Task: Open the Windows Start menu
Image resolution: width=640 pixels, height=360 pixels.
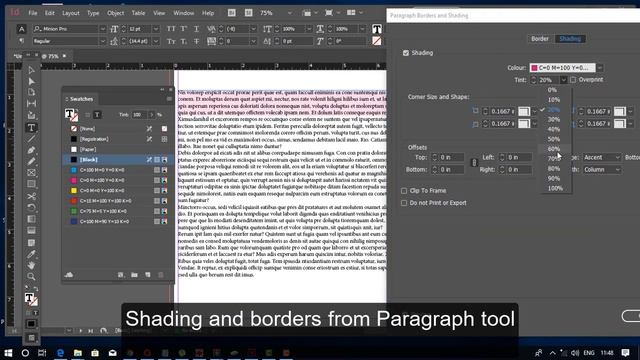Action: (8, 353)
